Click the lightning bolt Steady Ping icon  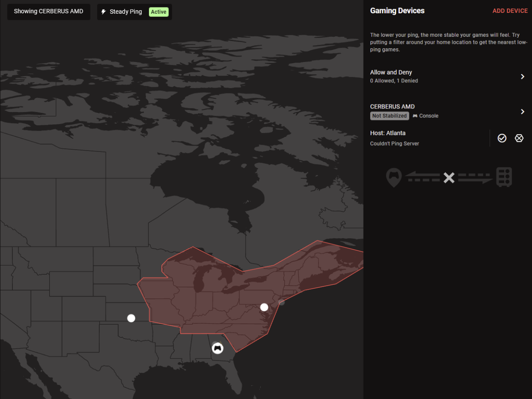104,12
